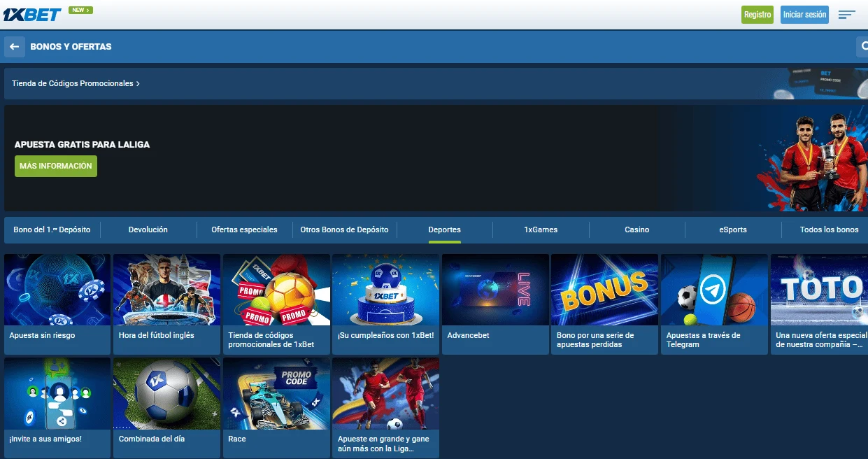The width and height of the screenshot is (868, 459).
Task: Open promo code store card image
Action: pyautogui.click(x=276, y=290)
